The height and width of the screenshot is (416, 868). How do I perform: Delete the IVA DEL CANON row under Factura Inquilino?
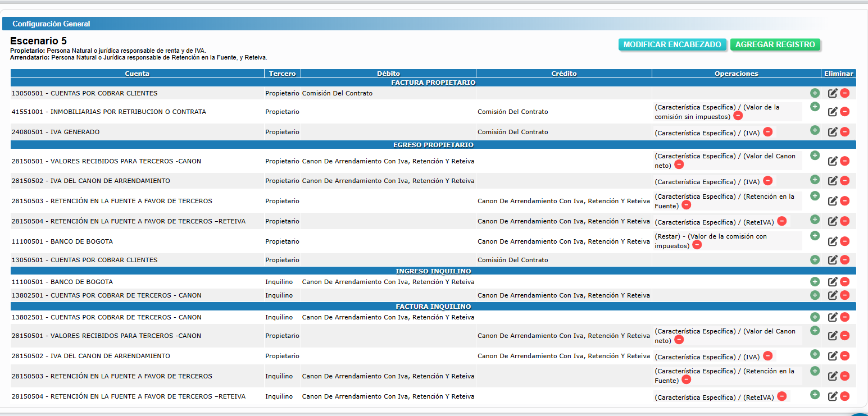click(844, 356)
